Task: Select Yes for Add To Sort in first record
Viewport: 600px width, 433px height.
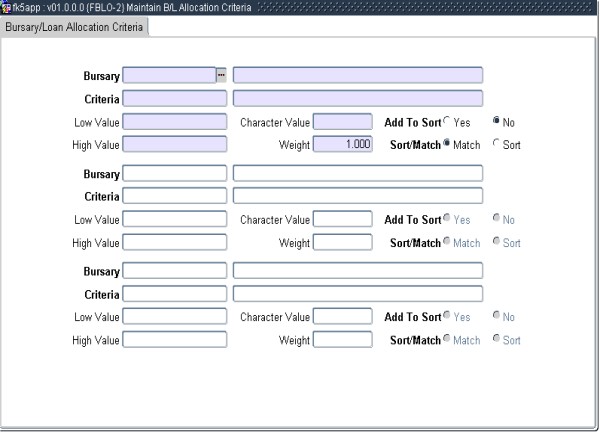Action: click(446, 121)
